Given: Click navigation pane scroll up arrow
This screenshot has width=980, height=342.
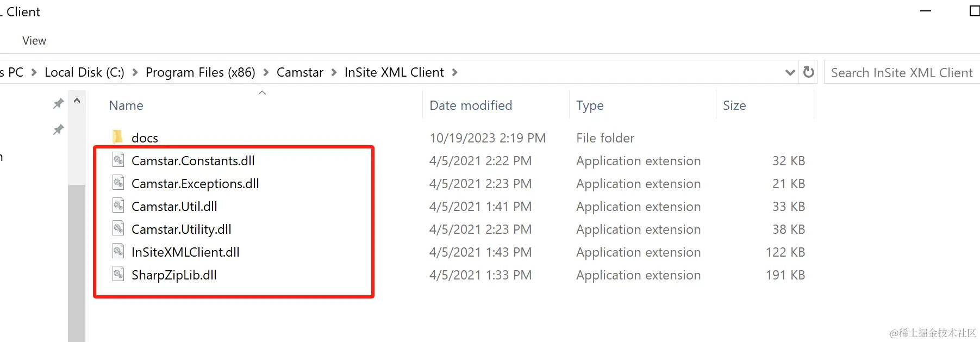Looking at the screenshot, I should [x=77, y=101].
